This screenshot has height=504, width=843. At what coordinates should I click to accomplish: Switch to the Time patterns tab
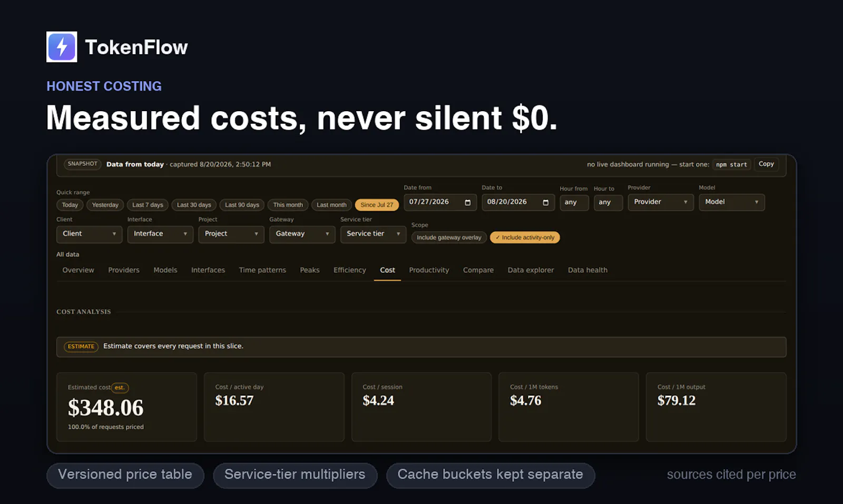[262, 270]
